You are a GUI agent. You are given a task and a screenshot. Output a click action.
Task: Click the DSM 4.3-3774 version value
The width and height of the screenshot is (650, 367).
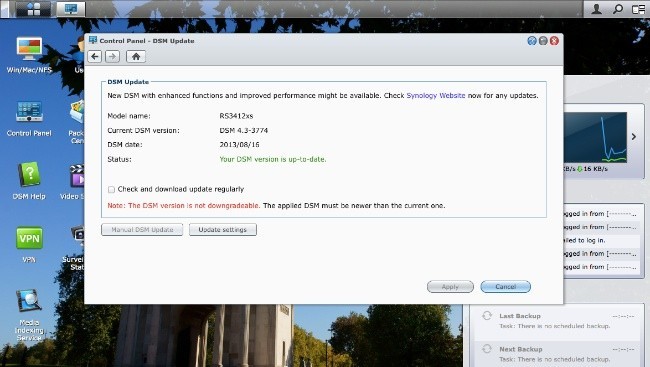[244, 131]
